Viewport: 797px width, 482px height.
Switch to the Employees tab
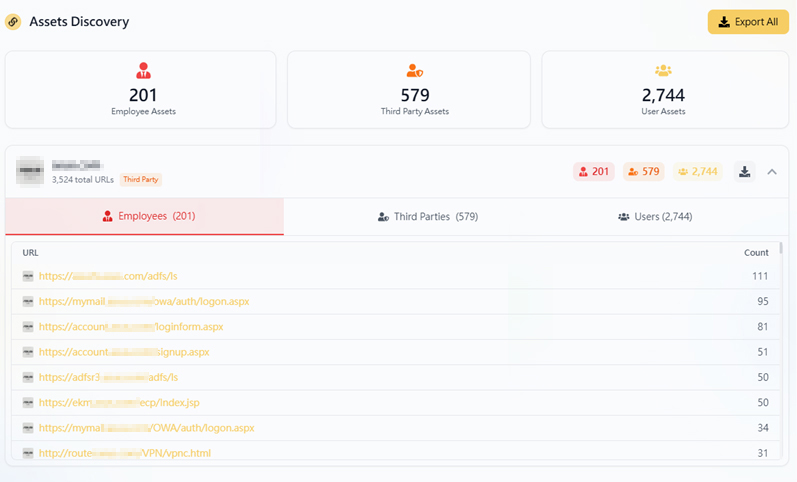pos(145,216)
